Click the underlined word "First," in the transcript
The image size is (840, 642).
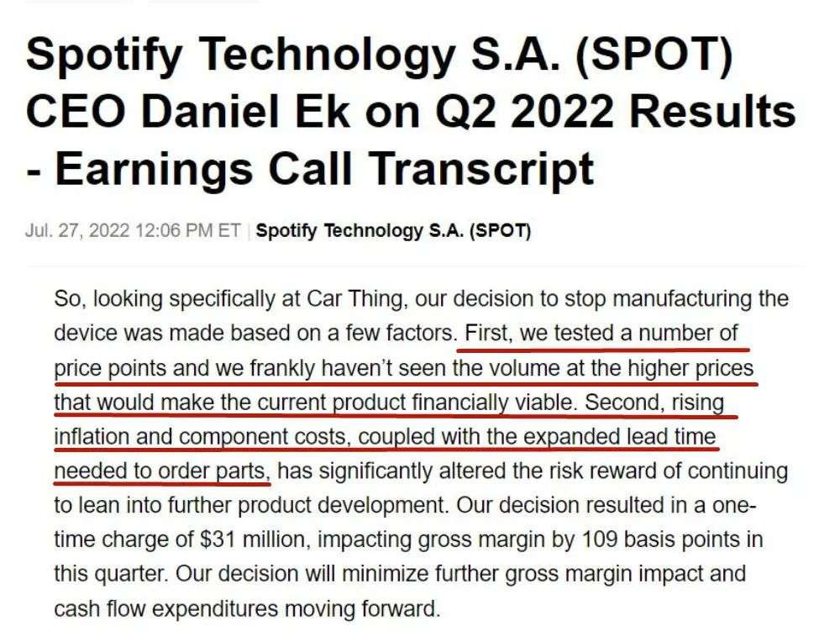(x=488, y=333)
